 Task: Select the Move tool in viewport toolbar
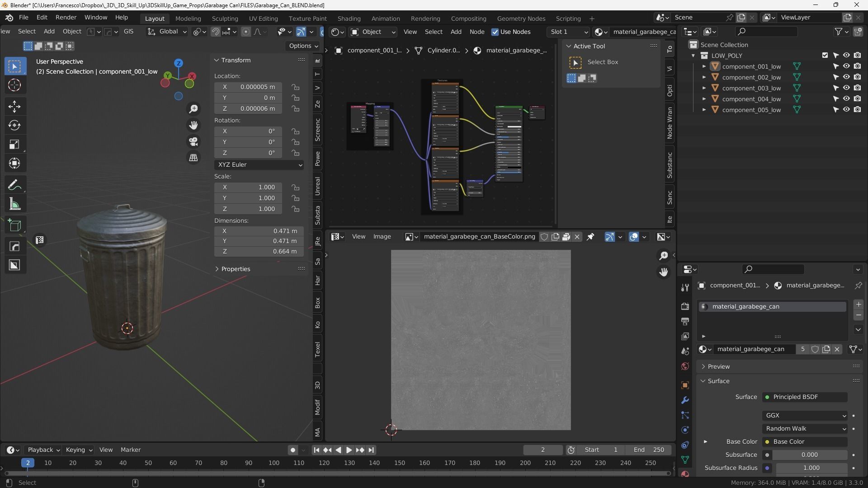click(x=14, y=106)
